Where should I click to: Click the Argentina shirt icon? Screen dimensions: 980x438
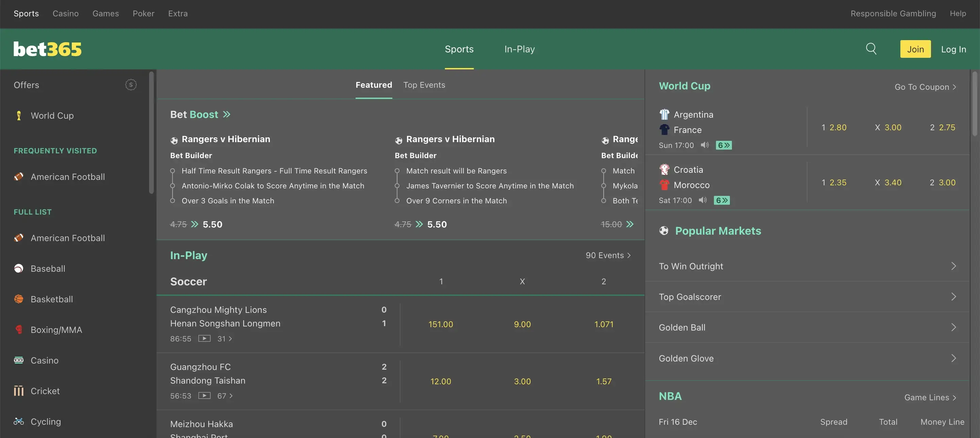click(x=664, y=115)
